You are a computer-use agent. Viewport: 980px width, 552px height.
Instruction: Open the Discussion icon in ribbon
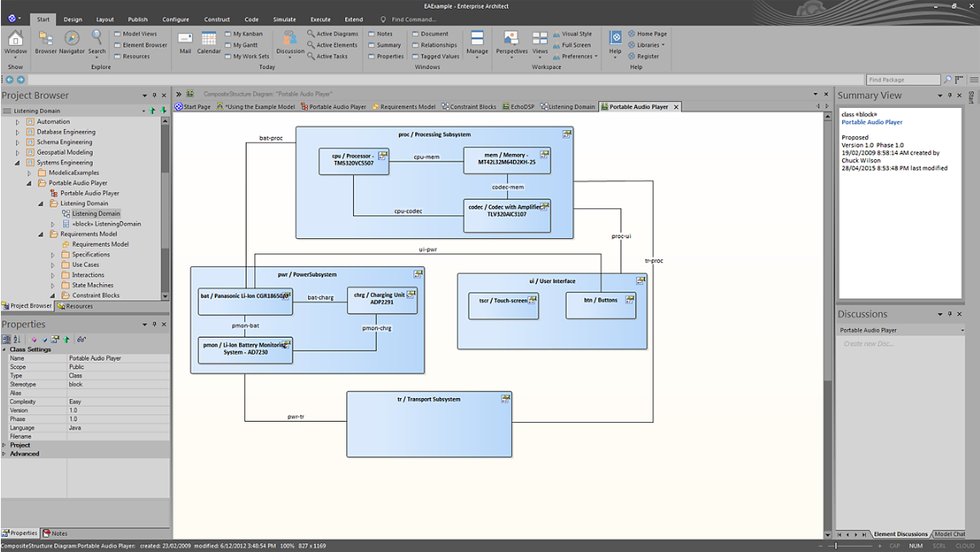tap(289, 39)
